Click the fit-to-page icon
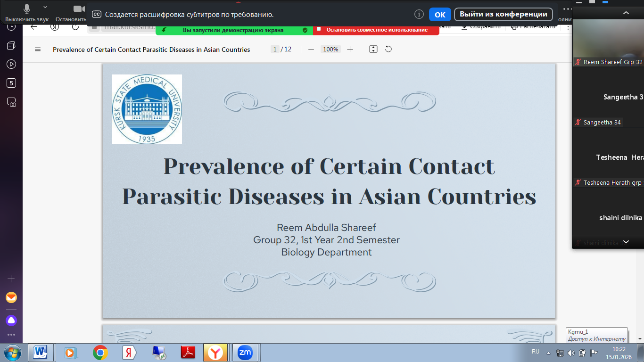Viewport: 644px width, 362px height. coord(373,49)
